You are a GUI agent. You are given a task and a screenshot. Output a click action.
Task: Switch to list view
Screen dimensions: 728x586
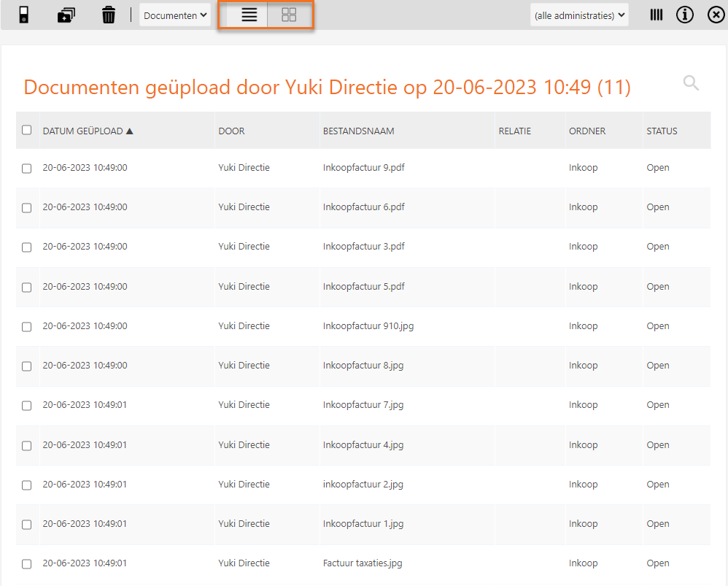(x=249, y=15)
